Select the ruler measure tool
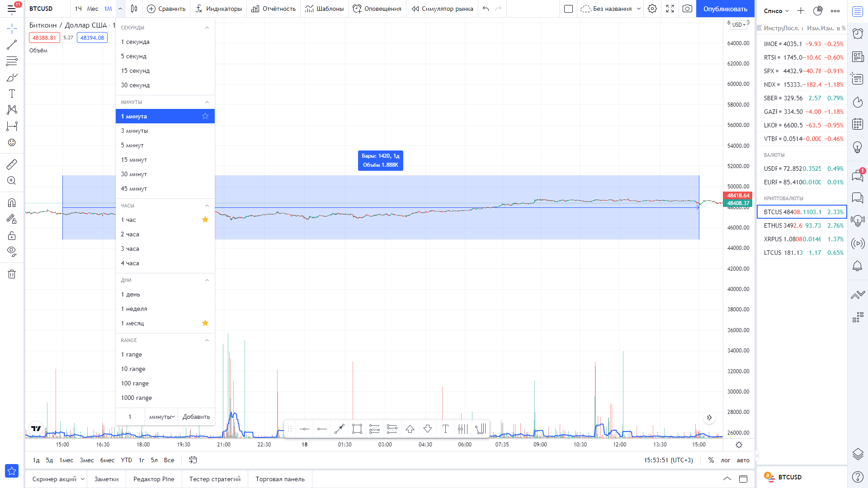This screenshot has height=488, width=868. 12,164
